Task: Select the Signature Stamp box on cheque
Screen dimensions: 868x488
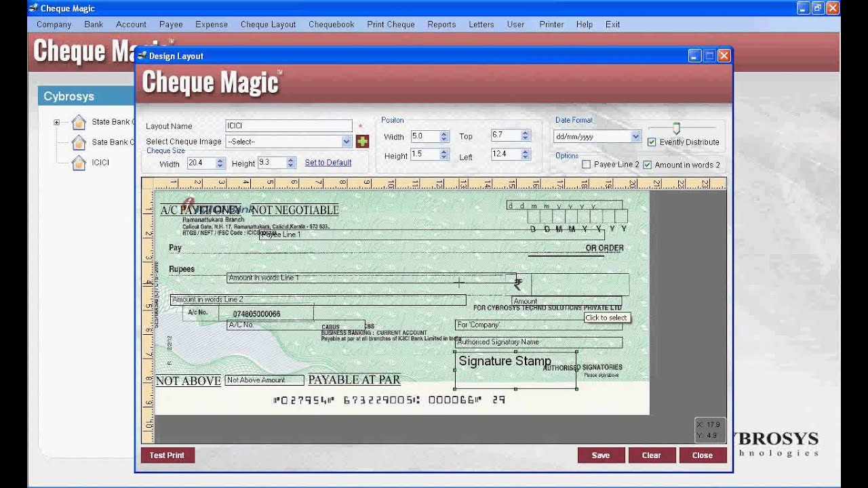Action: point(515,370)
